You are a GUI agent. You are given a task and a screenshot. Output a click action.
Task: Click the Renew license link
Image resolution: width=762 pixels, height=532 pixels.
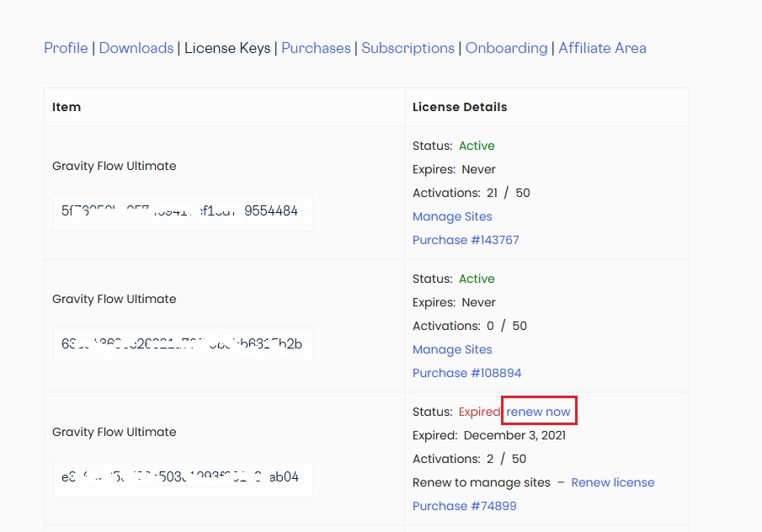pos(612,482)
